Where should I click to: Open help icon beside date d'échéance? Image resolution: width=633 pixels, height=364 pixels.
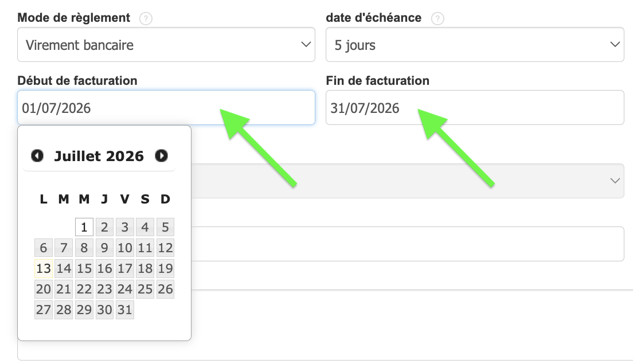click(437, 18)
